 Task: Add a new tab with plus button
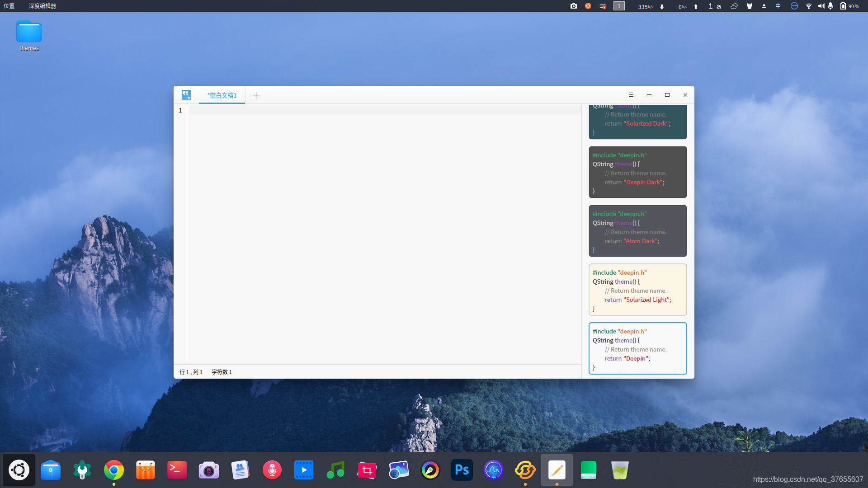coord(256,95)
